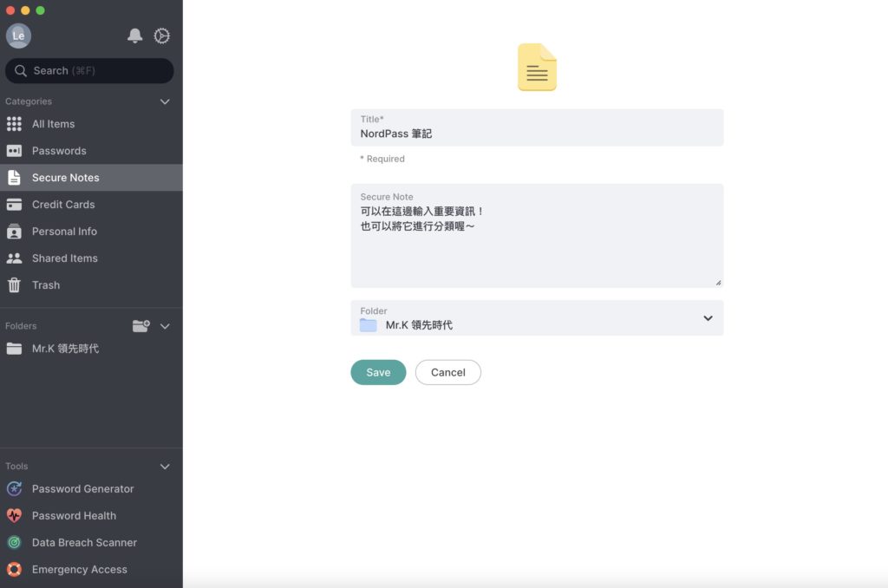This screenshot has width=888, height=588.
Task: Click the text area resize handle
Action: tap(718, 282)
